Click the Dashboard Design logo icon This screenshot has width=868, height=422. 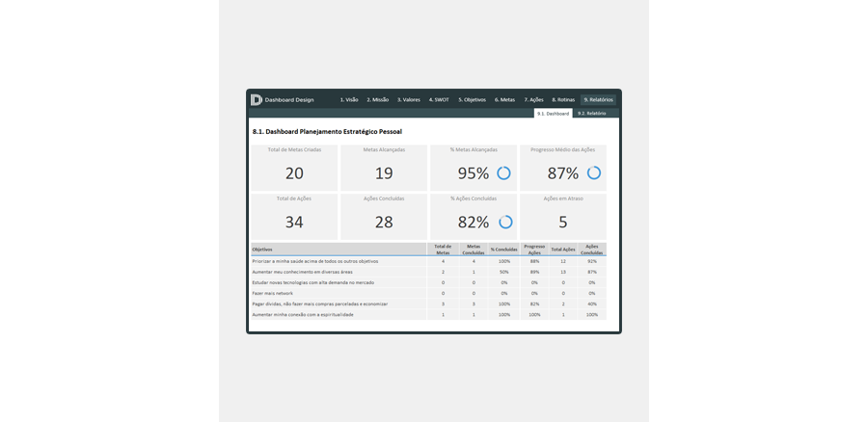tap(256, 99)
